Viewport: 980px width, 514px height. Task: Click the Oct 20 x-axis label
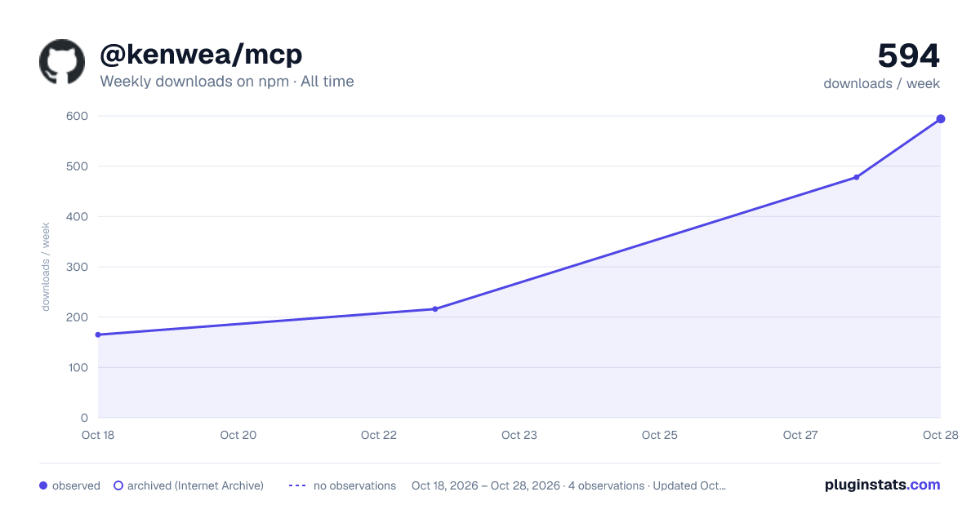click(238, 435)
